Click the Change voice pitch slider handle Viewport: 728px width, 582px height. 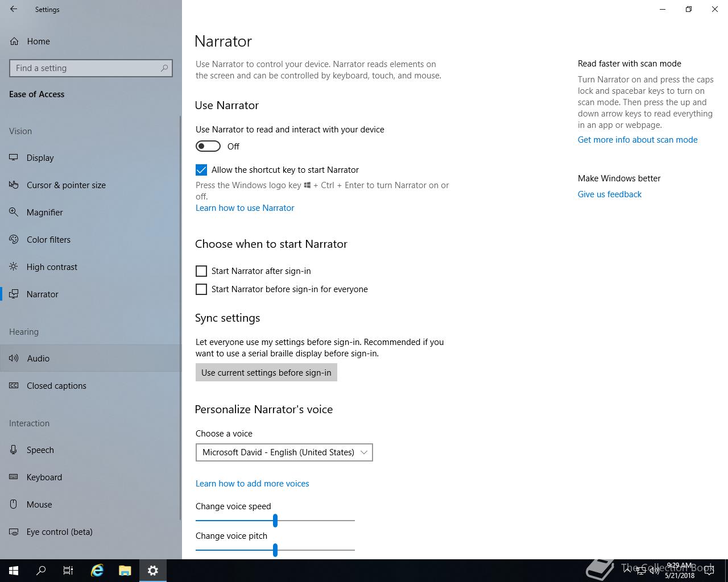pos(275,550)
